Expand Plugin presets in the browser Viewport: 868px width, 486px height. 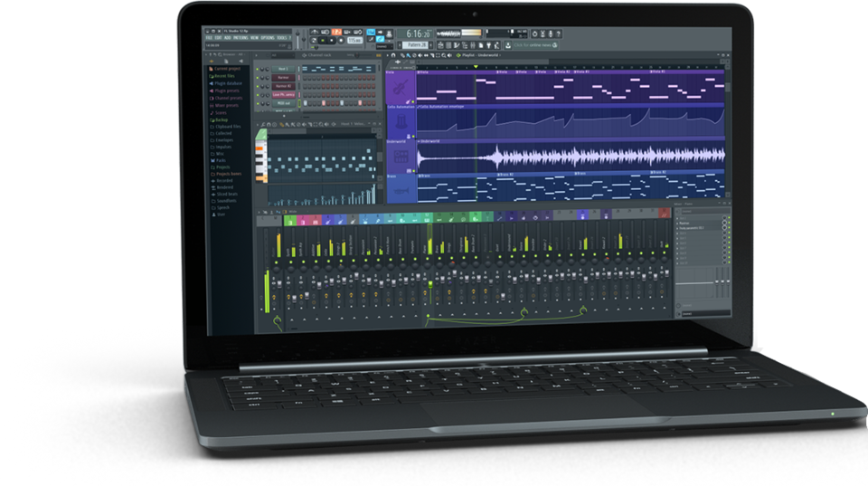(x=223, y=91)
